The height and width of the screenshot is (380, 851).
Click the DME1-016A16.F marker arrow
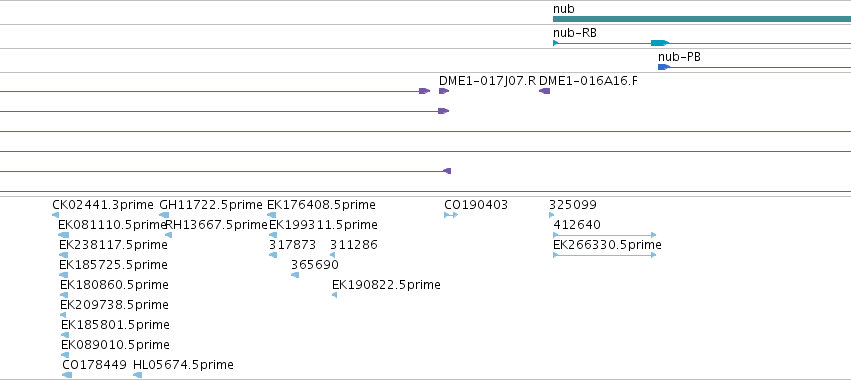[544, 91]
